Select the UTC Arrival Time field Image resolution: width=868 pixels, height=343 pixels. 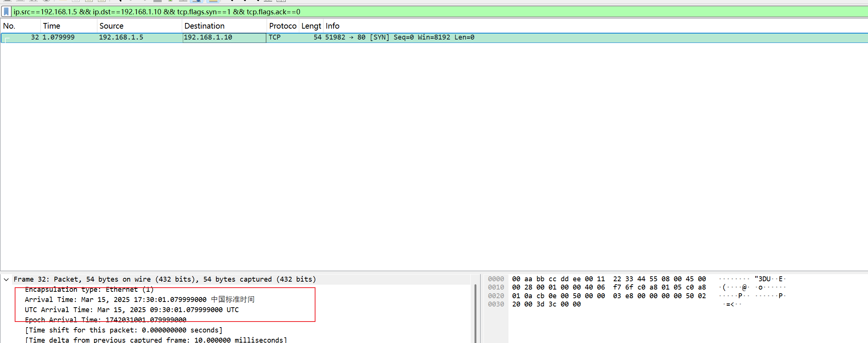pos(132,310)
